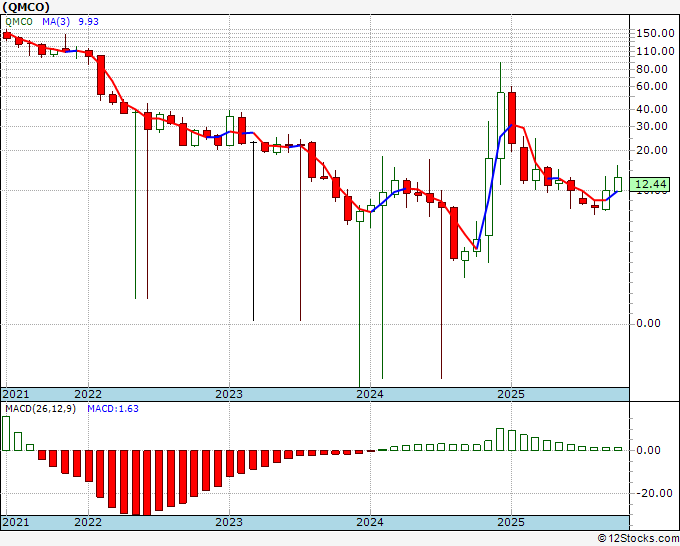680x546 pixels.
Task: Click the 2025 label on MACD timeline
Action: [511, 522]
